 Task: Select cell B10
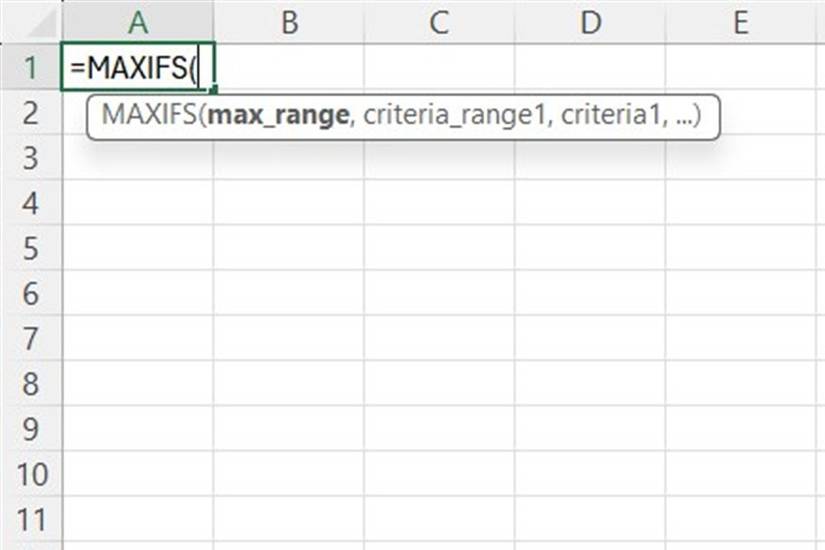[289, 474]
